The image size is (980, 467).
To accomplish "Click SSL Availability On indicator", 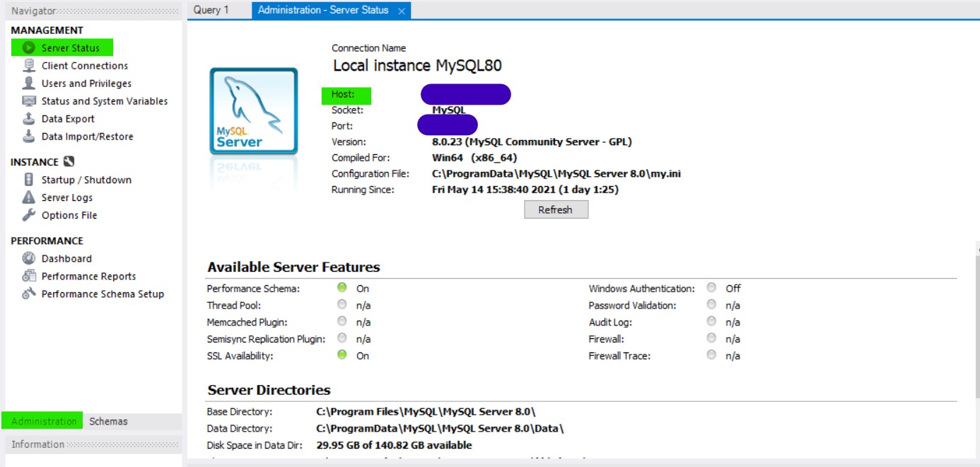I will (x=342, y=355).
